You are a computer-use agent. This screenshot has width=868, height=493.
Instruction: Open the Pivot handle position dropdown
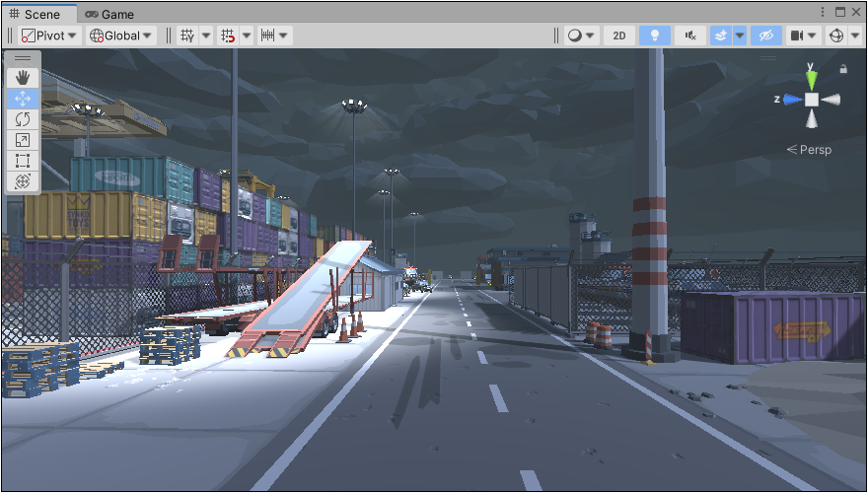(50, 35)
